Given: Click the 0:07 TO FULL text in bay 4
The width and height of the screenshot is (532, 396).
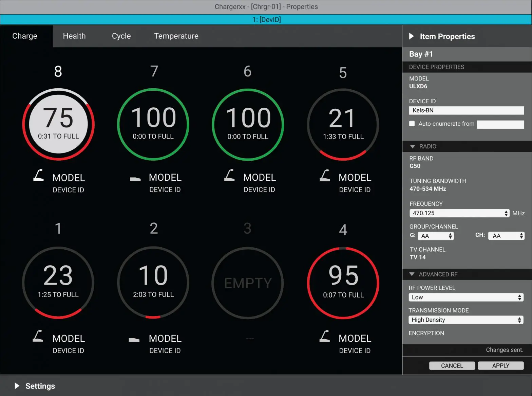Looking at the screenshot, I should point(343,295).
